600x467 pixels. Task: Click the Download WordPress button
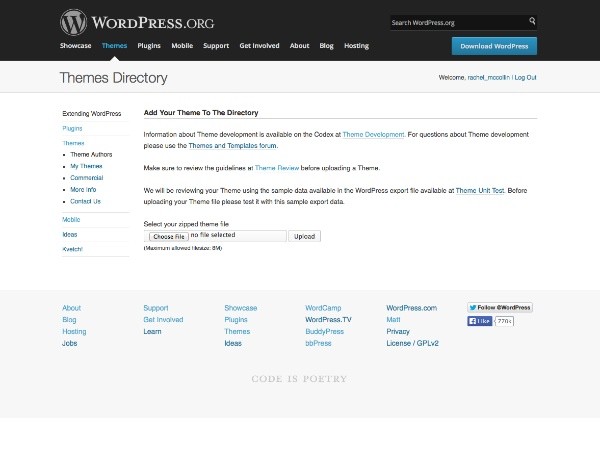coord(494,46)
